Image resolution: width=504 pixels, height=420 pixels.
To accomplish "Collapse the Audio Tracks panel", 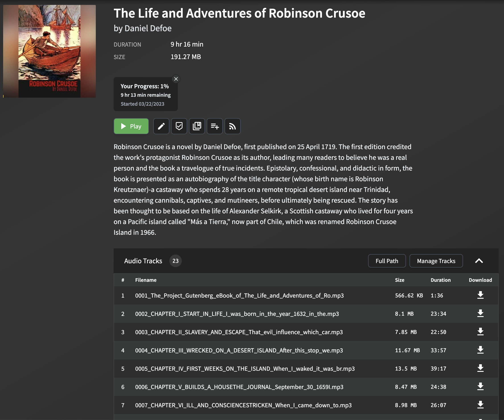I will point(479,261).
